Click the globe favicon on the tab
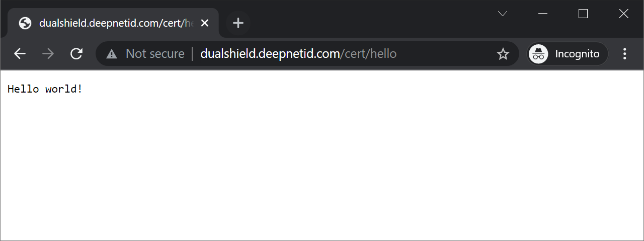This screenshot has width=644, height=241. pos(25,23)
